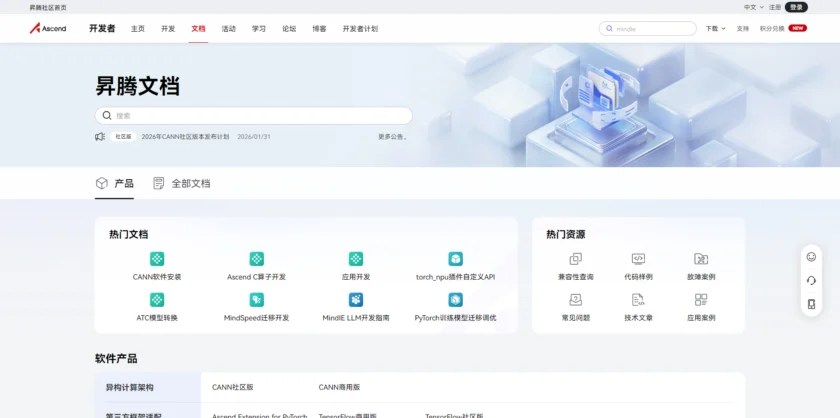
Task: Click the 注册 link
Action: point(775,7)
